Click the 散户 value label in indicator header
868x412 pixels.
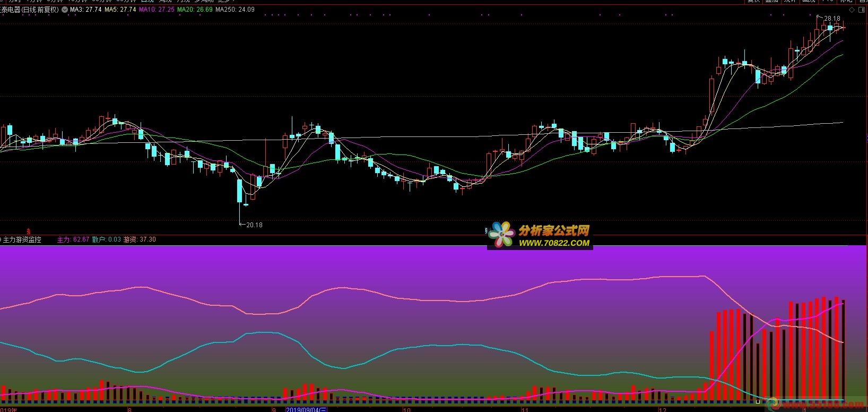[107, 240]
